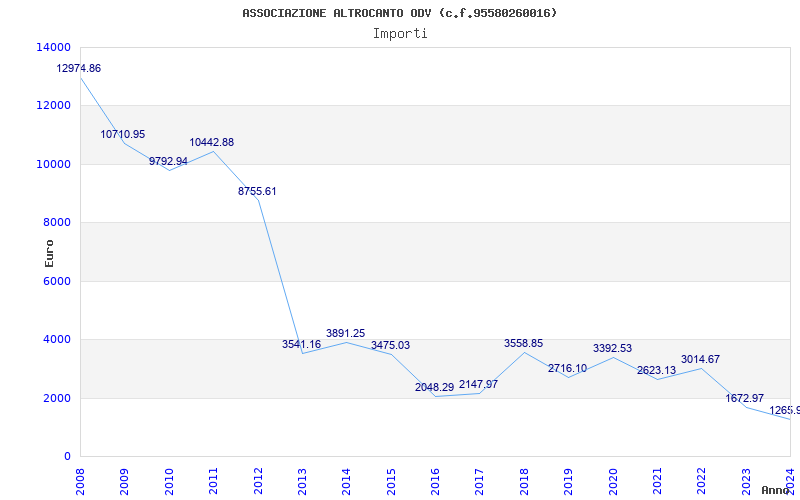The height and width of the screenshot is (500, 800).
Task: Click the 12974.86 data label for 2008
Action: (x=79, y=69)
